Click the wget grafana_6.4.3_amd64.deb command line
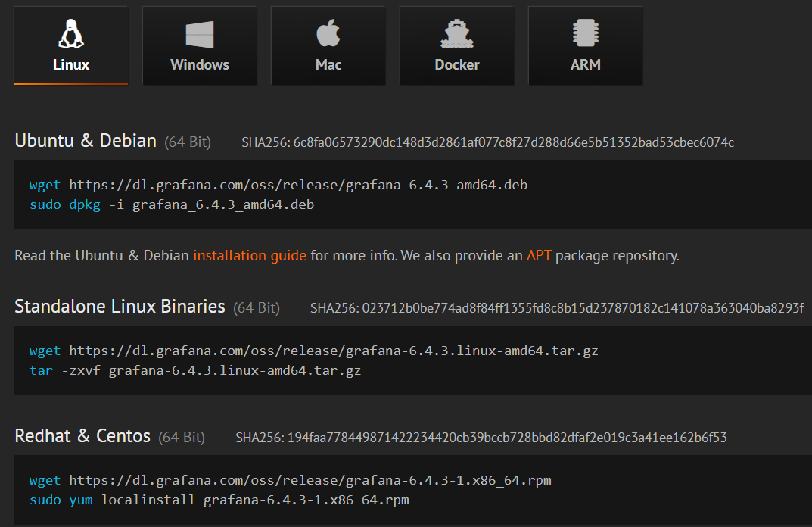 click(278, 185)
